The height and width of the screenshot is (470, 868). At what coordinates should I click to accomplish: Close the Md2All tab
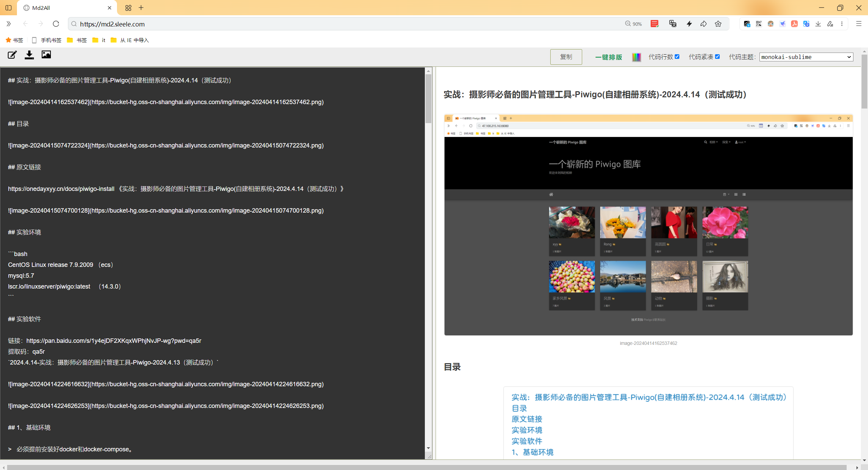(110, 8)
